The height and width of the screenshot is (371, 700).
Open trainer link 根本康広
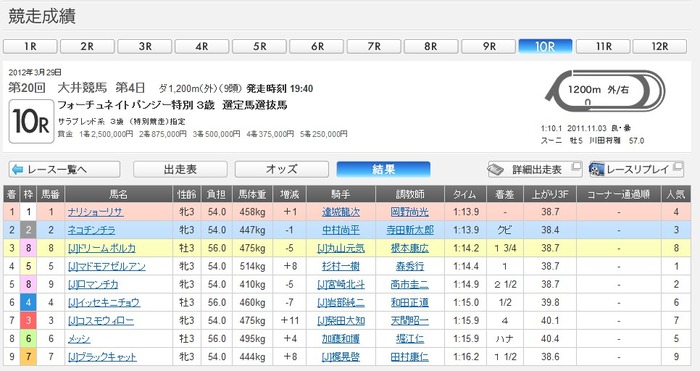click(409, 248)
